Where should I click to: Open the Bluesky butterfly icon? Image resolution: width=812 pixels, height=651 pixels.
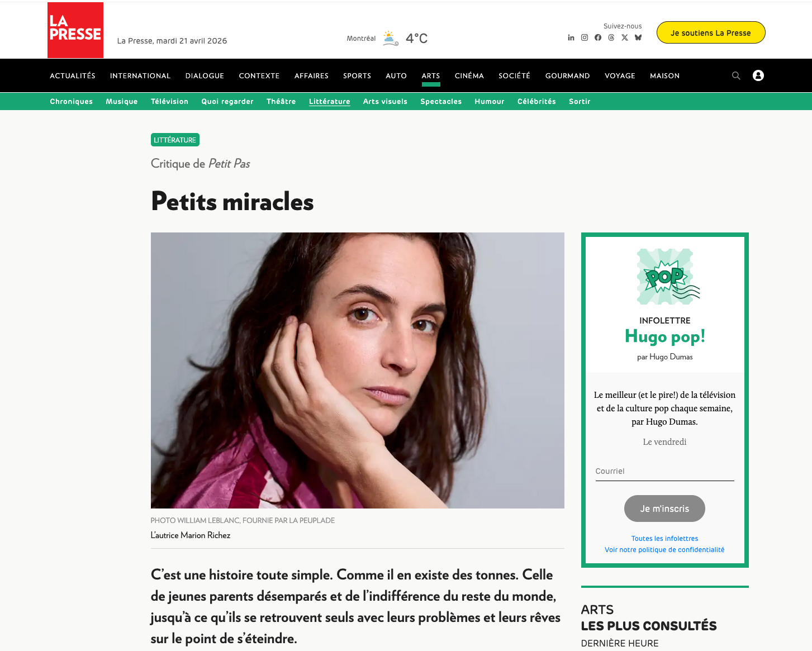pos(638,38)
